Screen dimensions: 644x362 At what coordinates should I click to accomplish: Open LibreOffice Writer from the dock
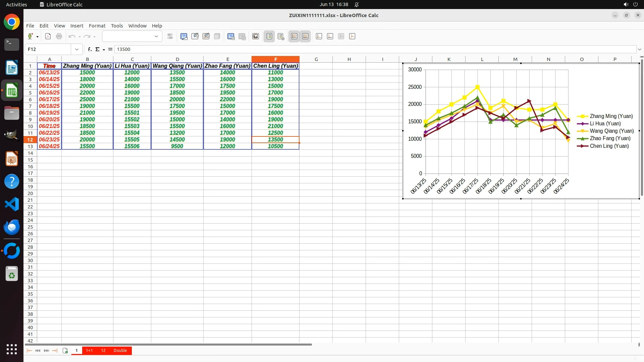12,67
